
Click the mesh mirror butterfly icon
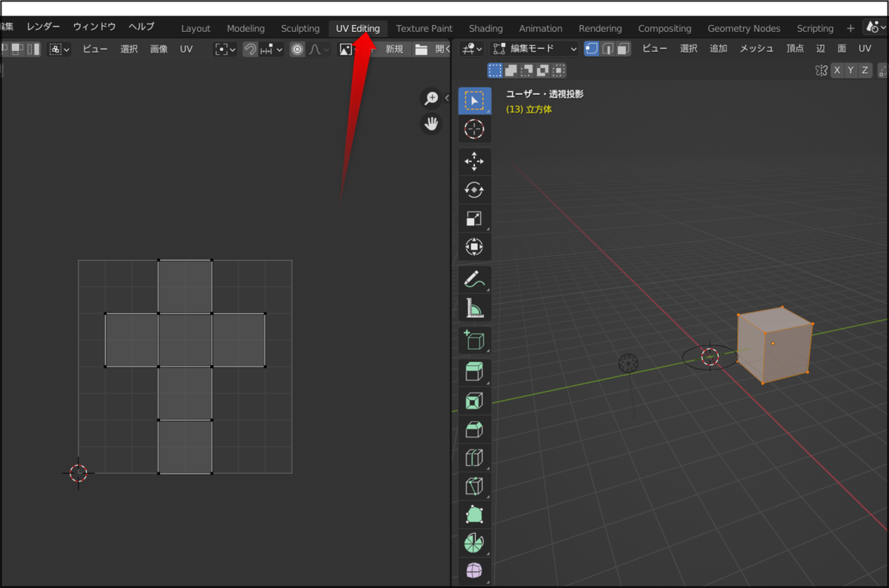(x=821, y=70)
